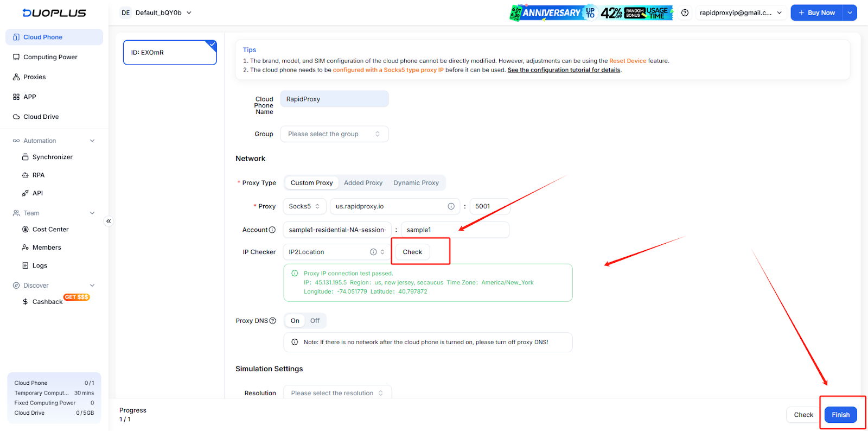Click the Cloud Phone Name field

coord(334,99)
